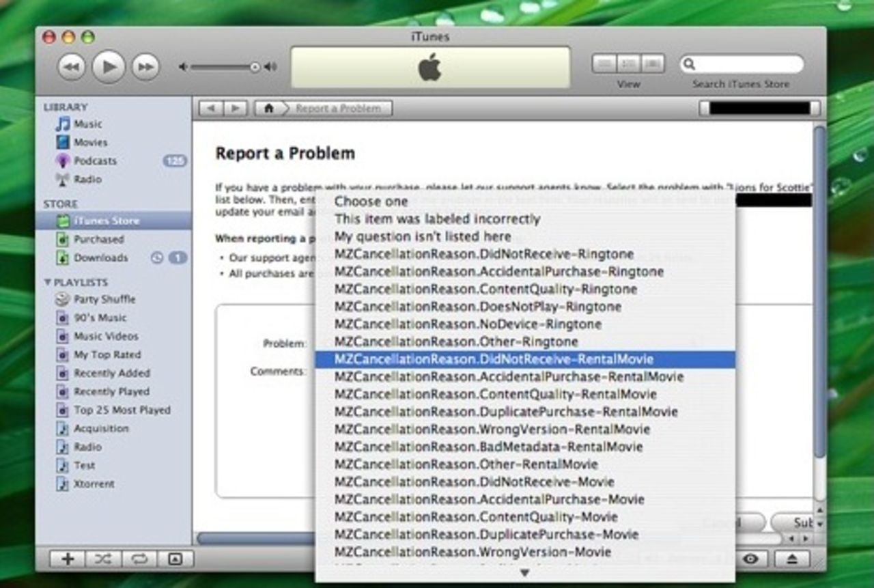Image resolution: width=874 pixels, height=588 pixels.
Task: Open Party Shuffle playlist
Action: coord(104,299)
